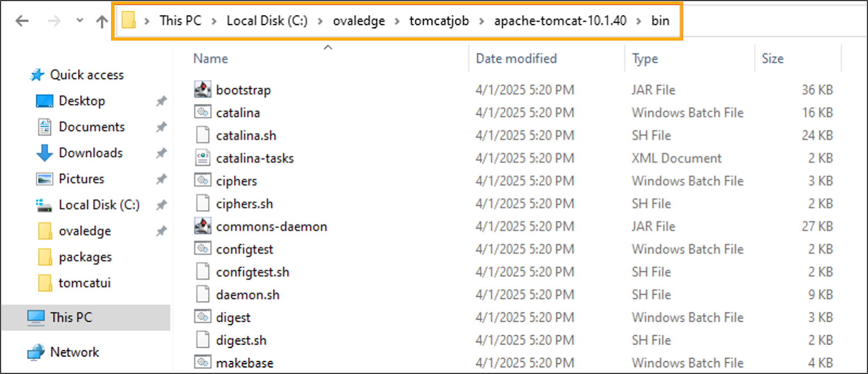Click the catalina-tasks XML document icon
Image resolution: width=868 pixels, height=374 pixels.
coord(203,158)
